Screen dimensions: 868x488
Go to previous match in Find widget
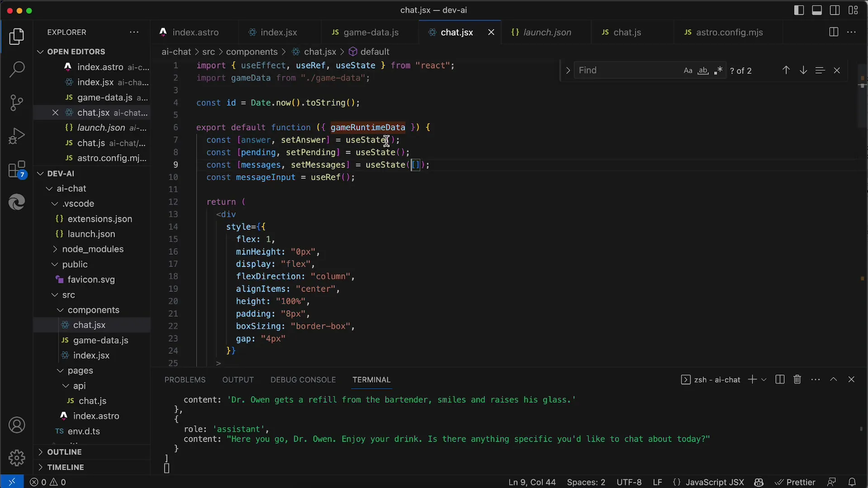point(786,70)
